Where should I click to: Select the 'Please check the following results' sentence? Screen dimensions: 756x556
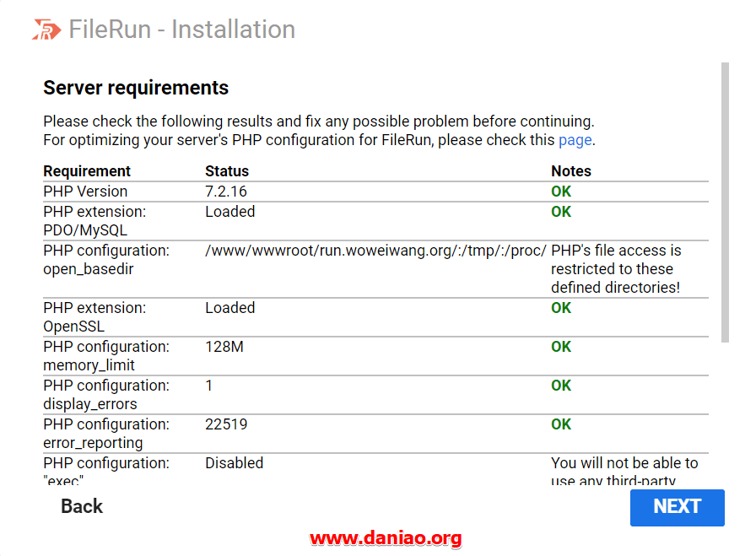[319, 121]
